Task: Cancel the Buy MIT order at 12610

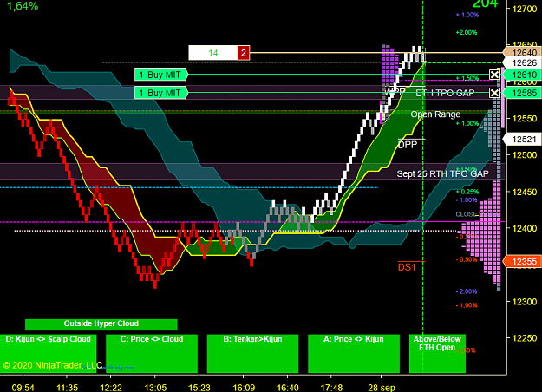Action: 494,75
